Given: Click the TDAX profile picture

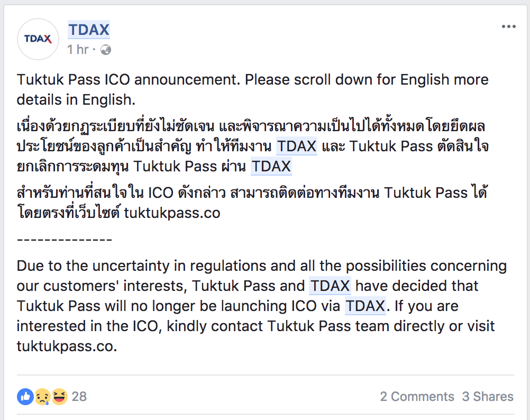Looking at the screenshot, I should click(x=38, y=39).
